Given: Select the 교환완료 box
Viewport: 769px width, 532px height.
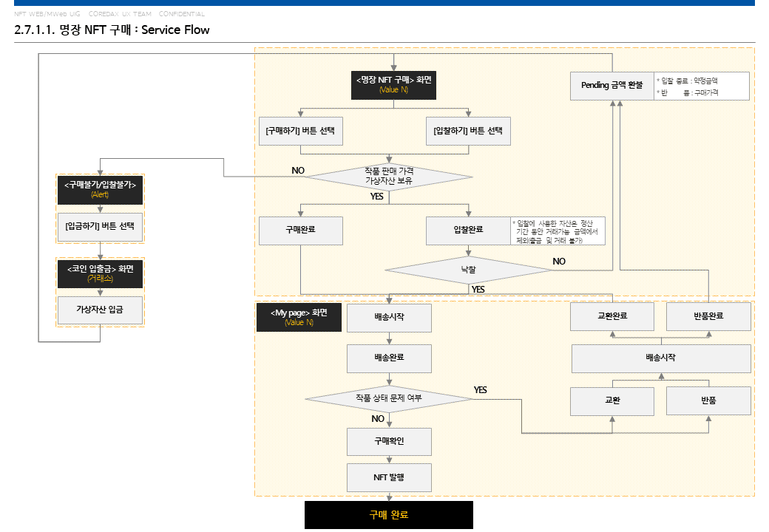Looking at the screenshot, I should 612,316.
